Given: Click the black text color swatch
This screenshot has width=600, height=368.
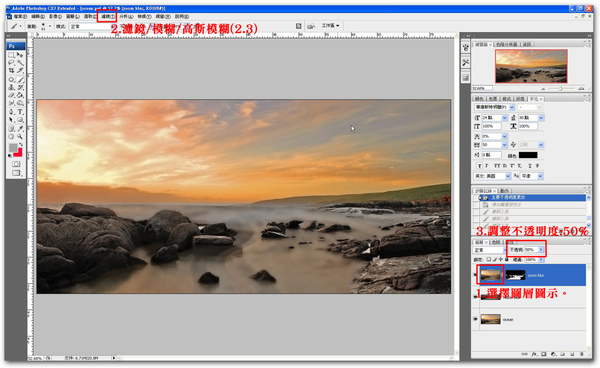Looking at the screenshot, I should [x=528, y=155].
